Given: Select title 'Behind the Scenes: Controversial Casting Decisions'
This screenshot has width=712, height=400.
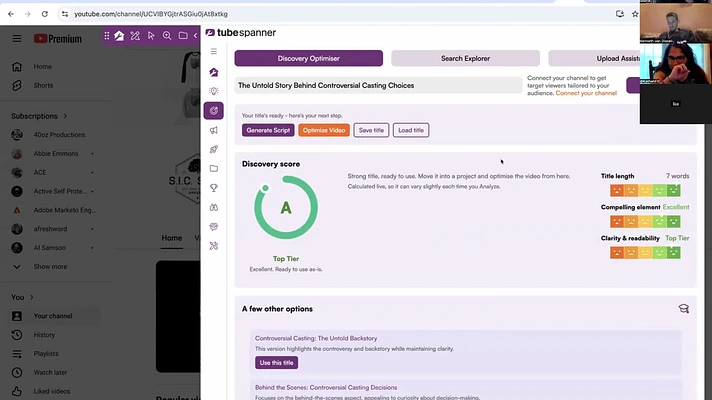Looking at the screenshot, I should [x=326, y=387].
